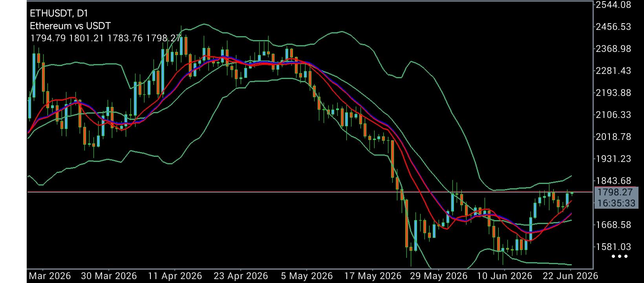Click the 17 May 2026 date label
The width and height of the screenshot is (644, 283).
373,276
